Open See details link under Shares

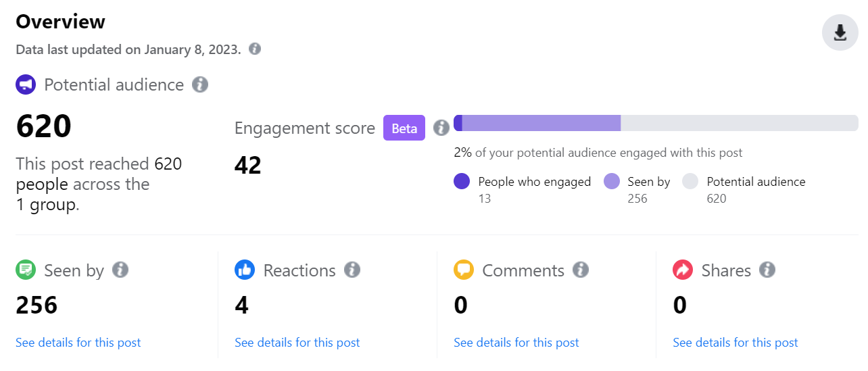[736, 343]
